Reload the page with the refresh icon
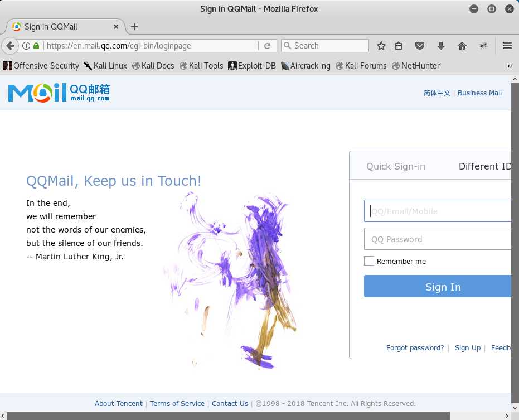 point(268,46)
